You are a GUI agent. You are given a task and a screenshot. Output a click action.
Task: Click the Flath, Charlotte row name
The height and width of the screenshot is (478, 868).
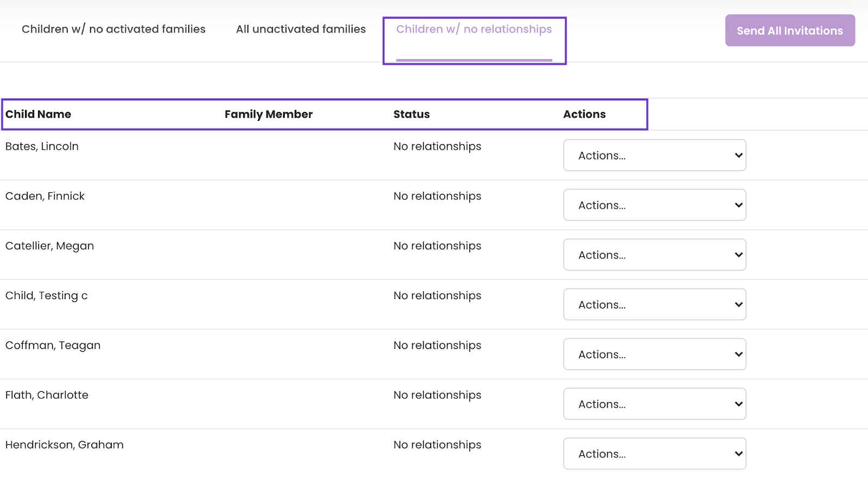pyautogui.click(x=47, y=395)
